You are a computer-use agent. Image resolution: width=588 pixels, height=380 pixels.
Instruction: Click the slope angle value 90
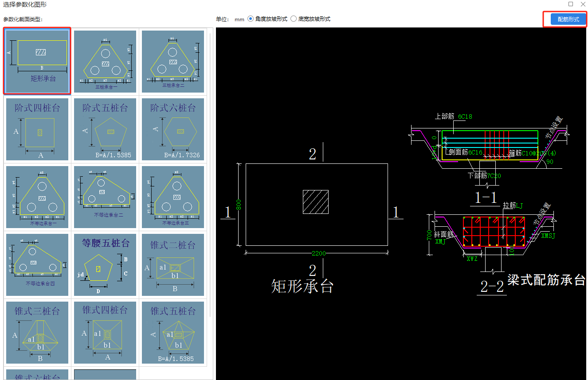tap(550, 162)
